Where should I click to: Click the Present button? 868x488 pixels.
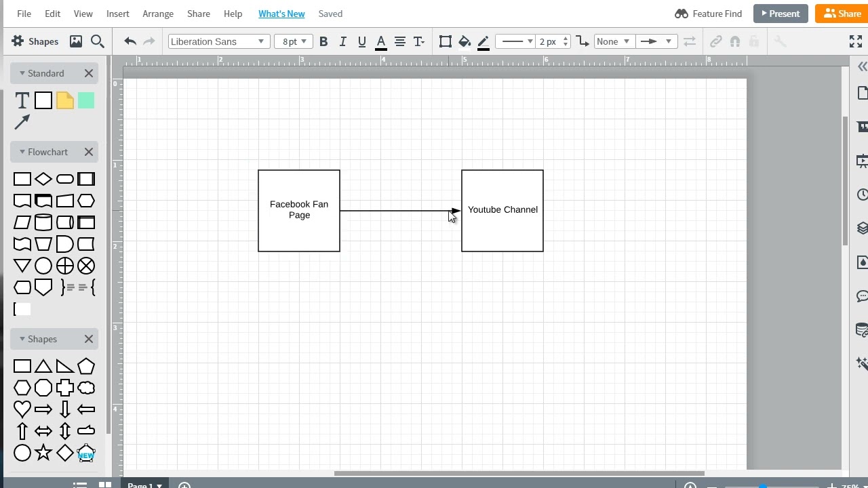pyautogui.click(x=780, y=14)
